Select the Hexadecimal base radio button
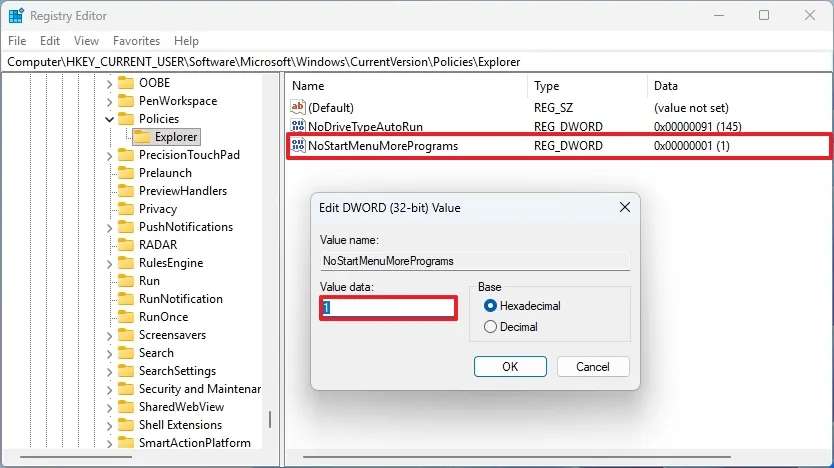834x468 pixels. (x=490, y=306)
